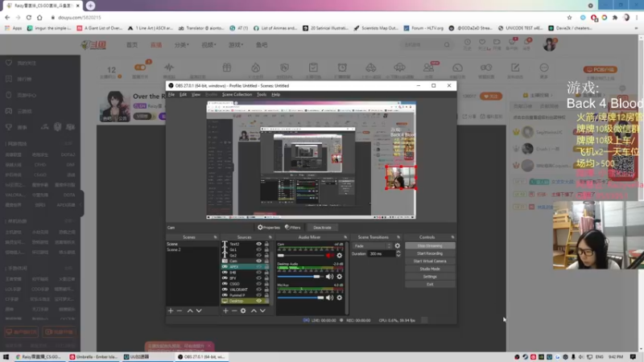This screenshot has height=362, width=644.
Task: Adjust Cam volume slider
Action: click(300, 255)
